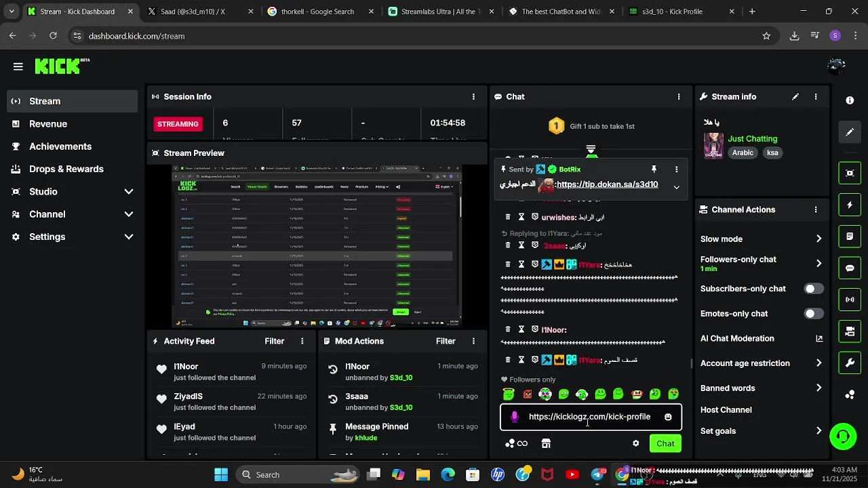Screen dimensions: 868x488
Task: Toggle Subscribers-only chat switch
Action: point(814,289)
